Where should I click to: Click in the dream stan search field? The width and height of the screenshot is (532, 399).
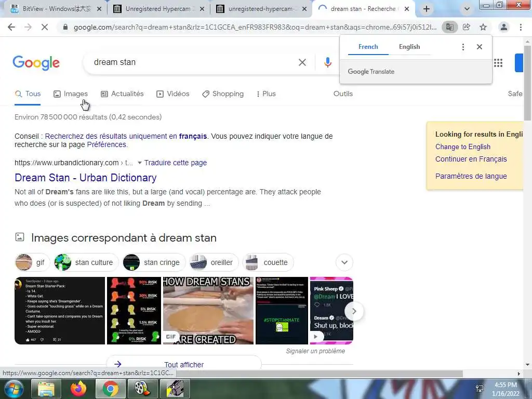click(x=190, y=62)
